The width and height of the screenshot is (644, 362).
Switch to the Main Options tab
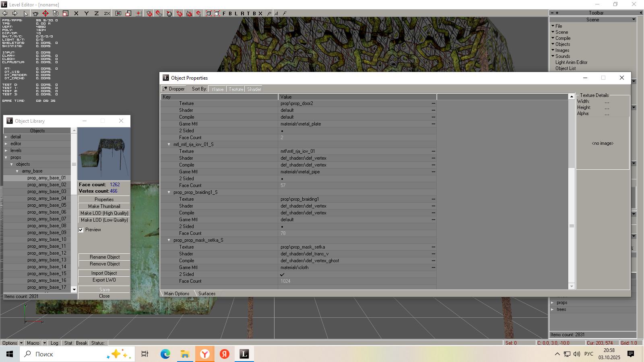176,294
